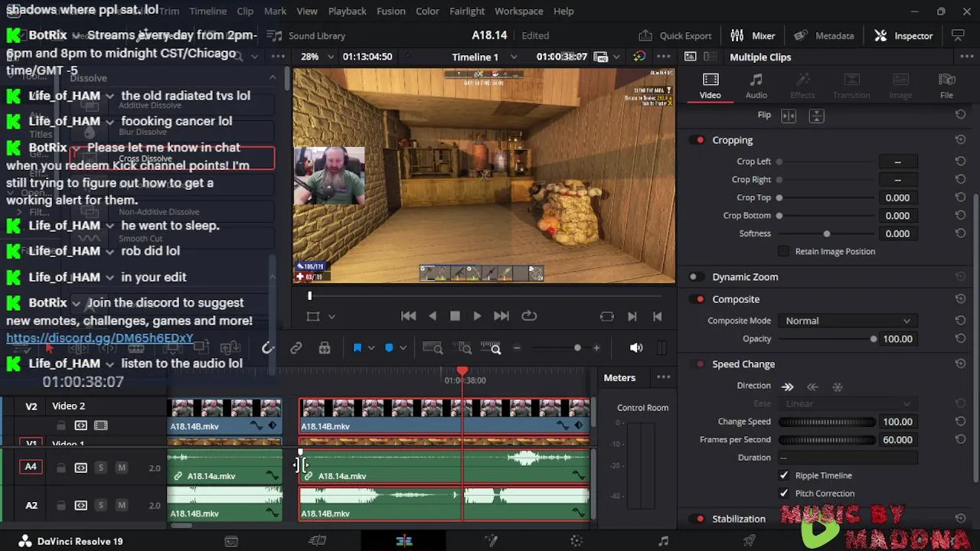980x551 pixels.
Task: Reset the Opacity value
Action: [x=960, y=339]
